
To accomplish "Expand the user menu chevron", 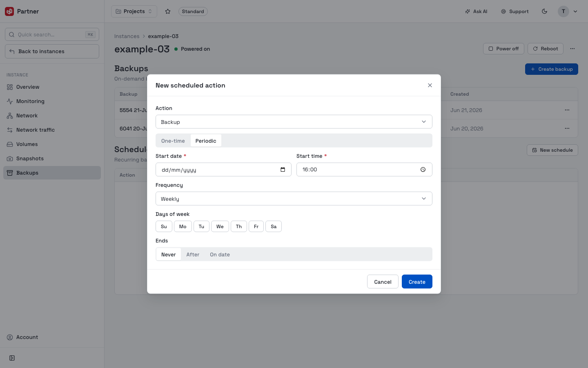I will [575, 11].
